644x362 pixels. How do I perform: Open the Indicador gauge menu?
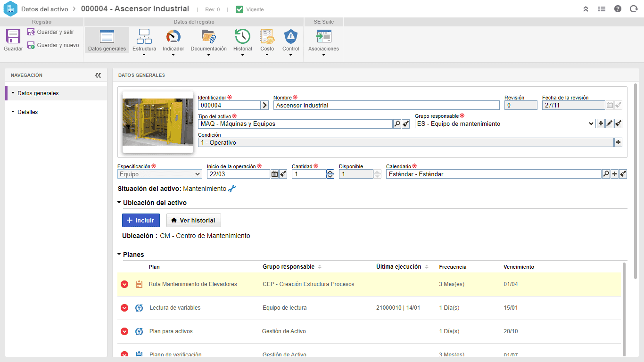pos(173,42)
